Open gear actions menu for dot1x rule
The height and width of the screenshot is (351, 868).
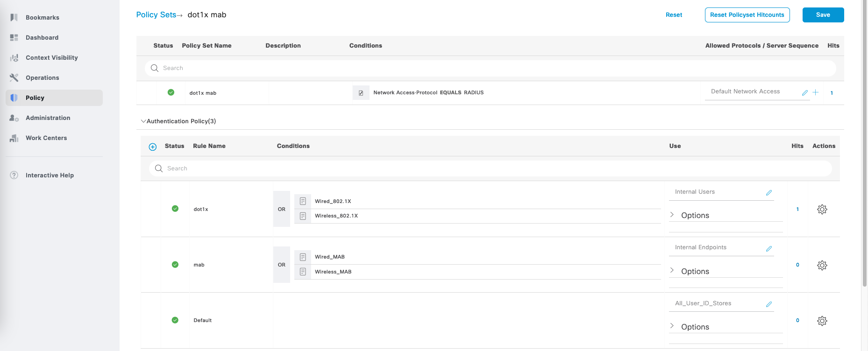pyautogui.click(x=822, y=210)
